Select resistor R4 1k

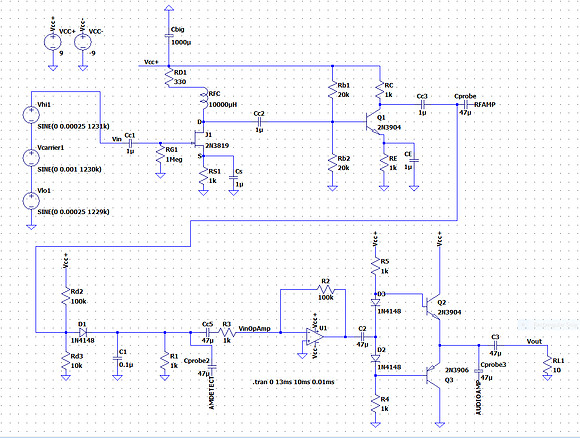(375, 404)
